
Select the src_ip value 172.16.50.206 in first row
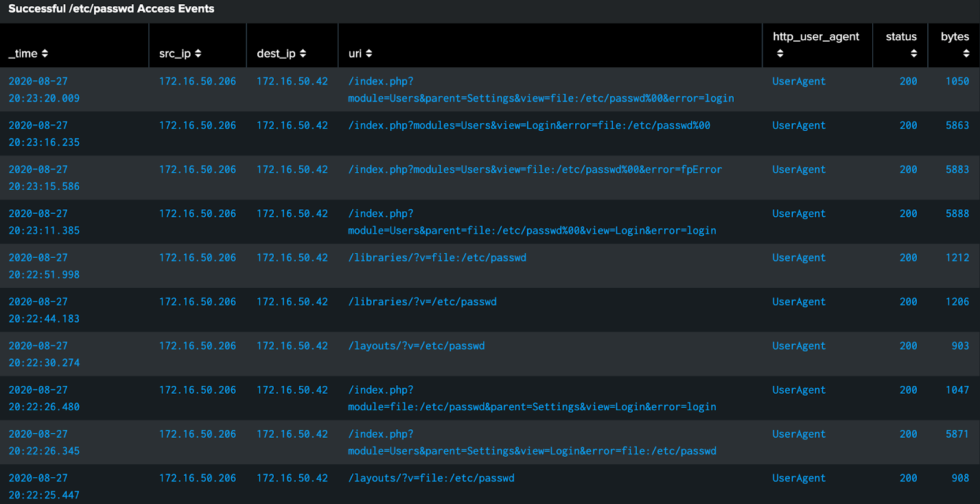coord(197,81)
